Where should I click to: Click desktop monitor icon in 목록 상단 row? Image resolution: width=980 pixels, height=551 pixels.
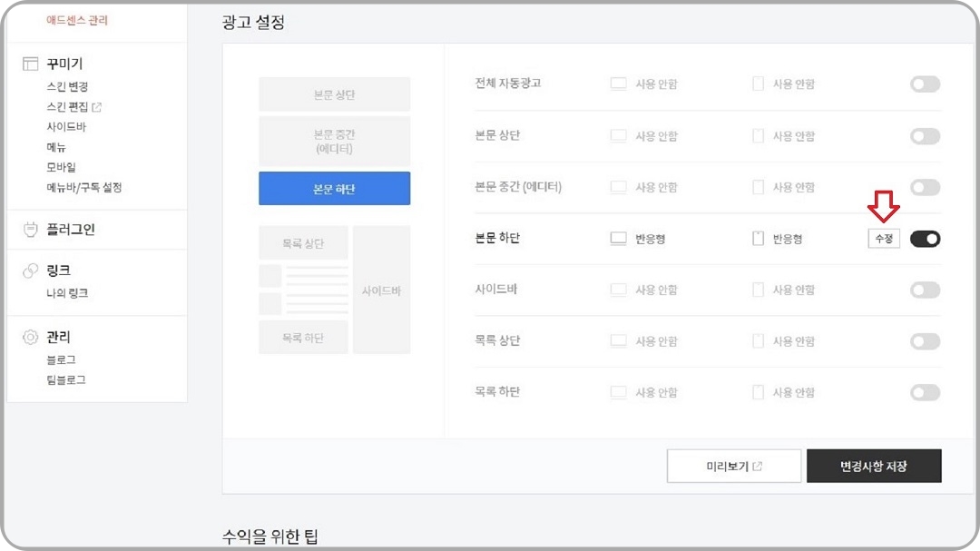point(618,340)
